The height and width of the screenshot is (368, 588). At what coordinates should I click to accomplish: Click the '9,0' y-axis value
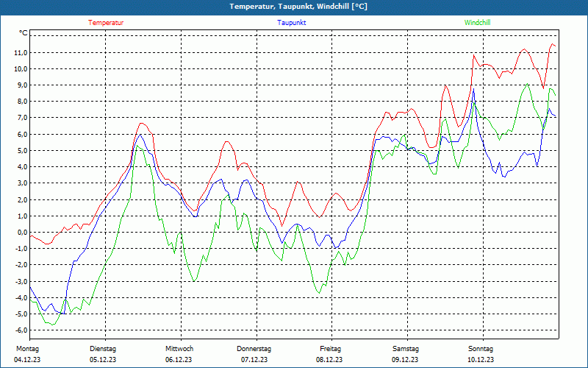tap(23, 85)
